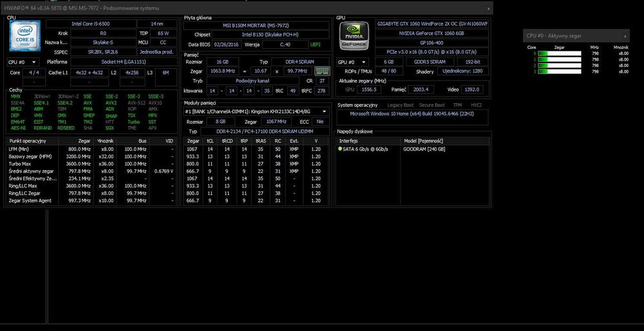
Task: Click the 14 nm process field
Action: 157,24
